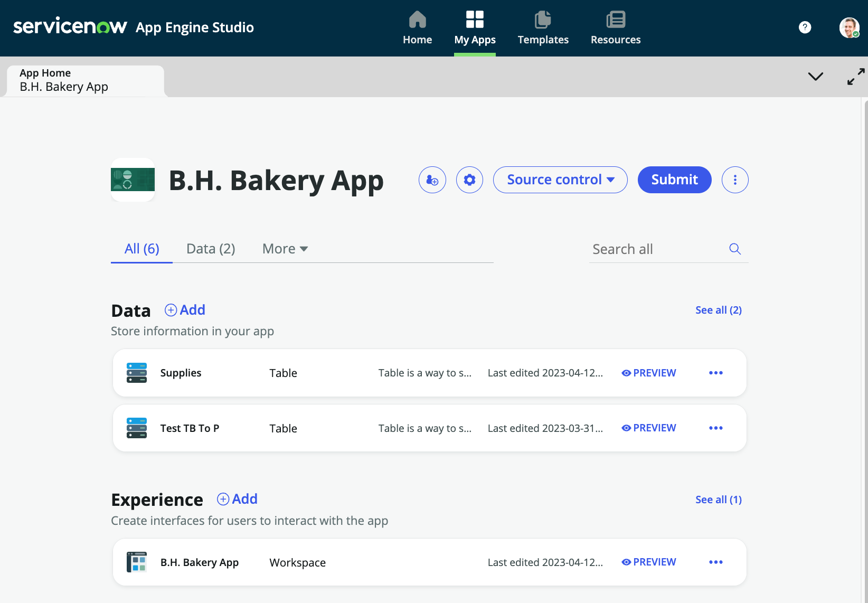The width and height of the screenshot is (868, 603).
Task: Click the Submit button
Action: point(675,180)
